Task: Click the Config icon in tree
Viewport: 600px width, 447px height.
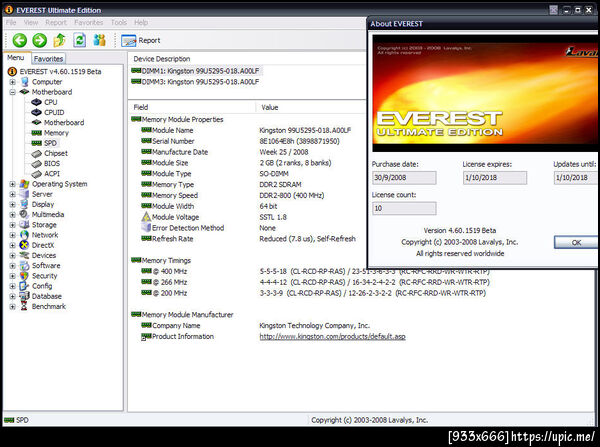Action: 24,286
